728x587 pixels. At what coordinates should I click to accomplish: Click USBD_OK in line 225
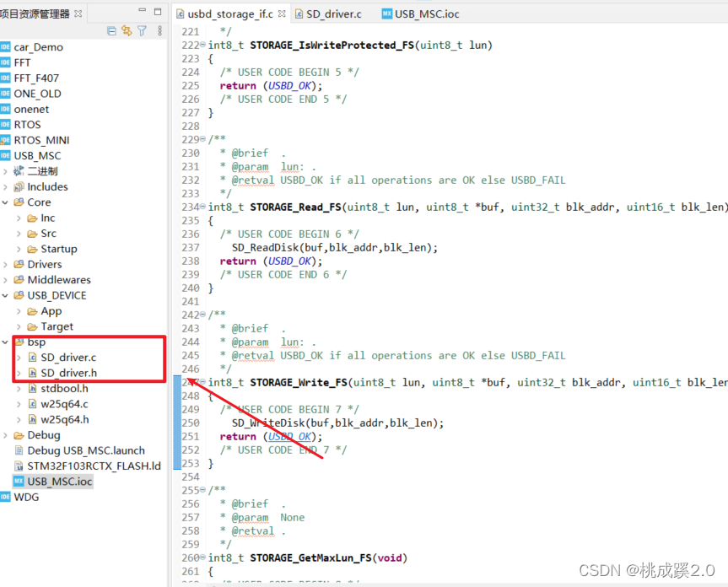(289, 86)
